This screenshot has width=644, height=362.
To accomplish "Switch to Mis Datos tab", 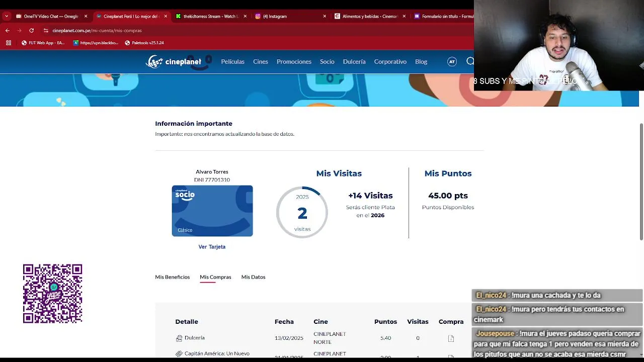I will point(253,277).
